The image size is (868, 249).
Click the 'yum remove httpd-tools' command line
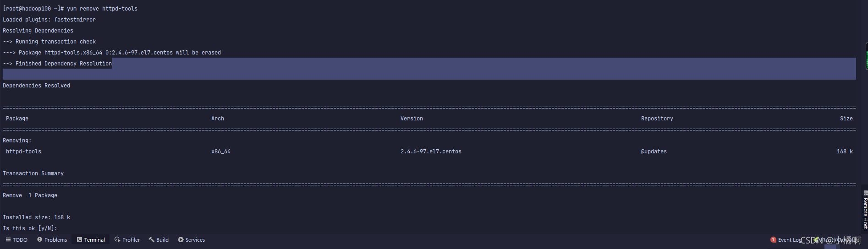[x=70, y=9]
